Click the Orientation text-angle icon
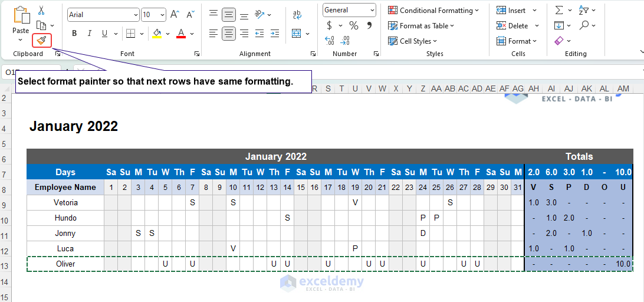This screenshot has width=644, height=302. tap(259, 15)
